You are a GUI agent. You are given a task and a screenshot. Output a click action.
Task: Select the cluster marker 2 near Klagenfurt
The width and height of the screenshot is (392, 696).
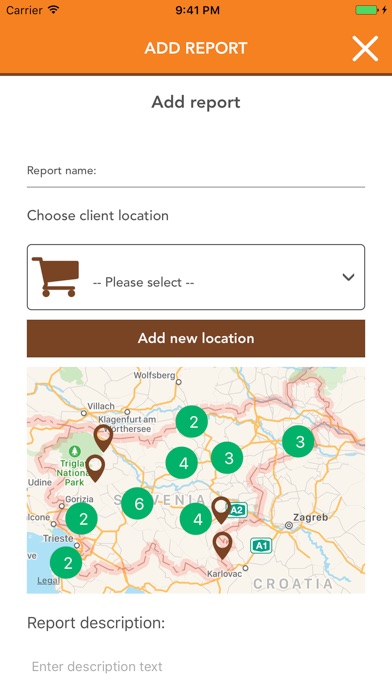(192, 422)
